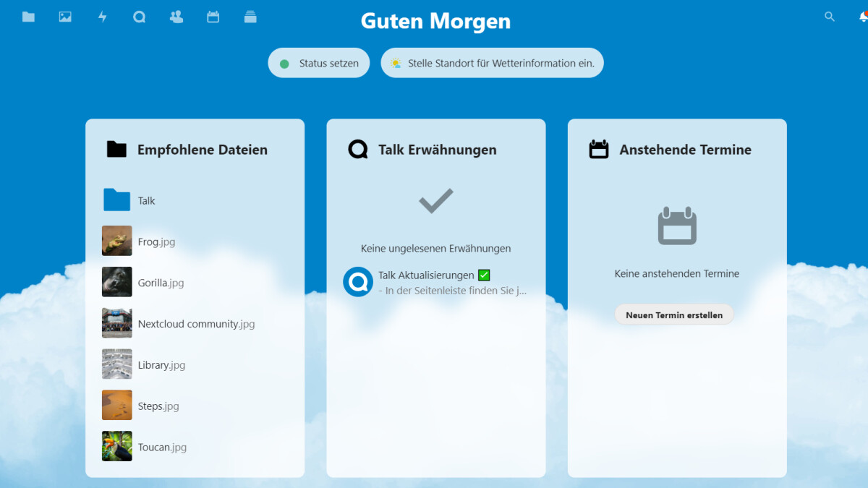Click the Empfohlene Dateien heading

203,150
